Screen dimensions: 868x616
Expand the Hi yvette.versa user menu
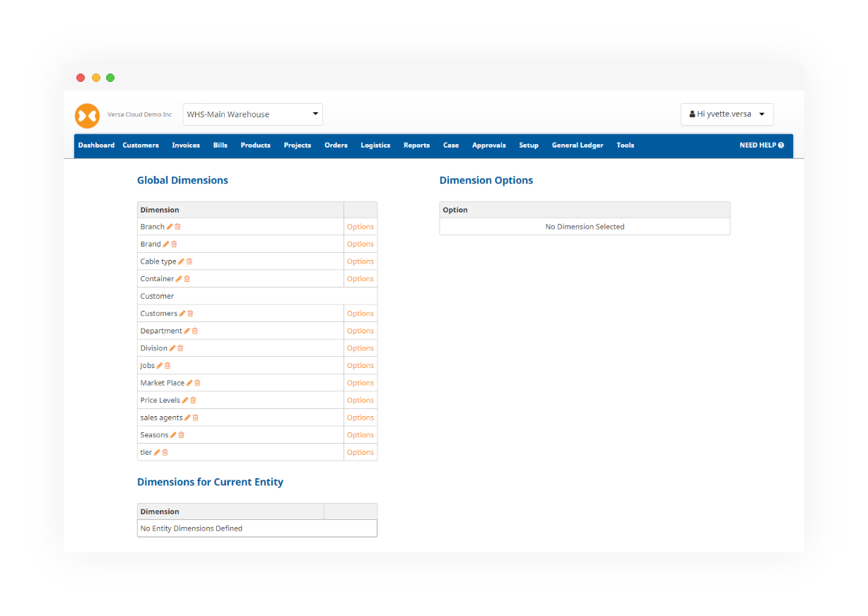[727, 114]
